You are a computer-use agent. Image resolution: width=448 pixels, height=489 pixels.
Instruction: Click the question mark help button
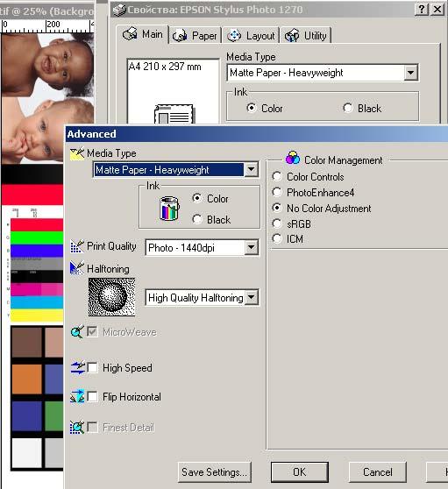(422, 10)
